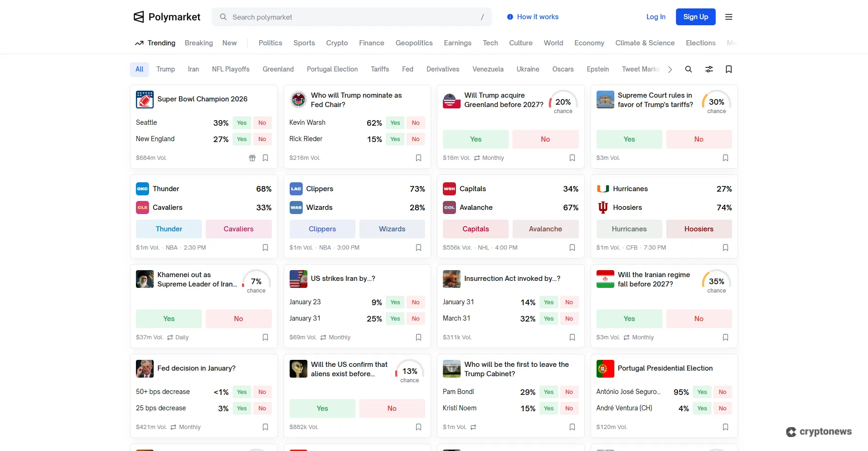Bookmark the Trump Fed Chair nominee market
The height and width of the screenshot is (451, 868).
[419, 158]
